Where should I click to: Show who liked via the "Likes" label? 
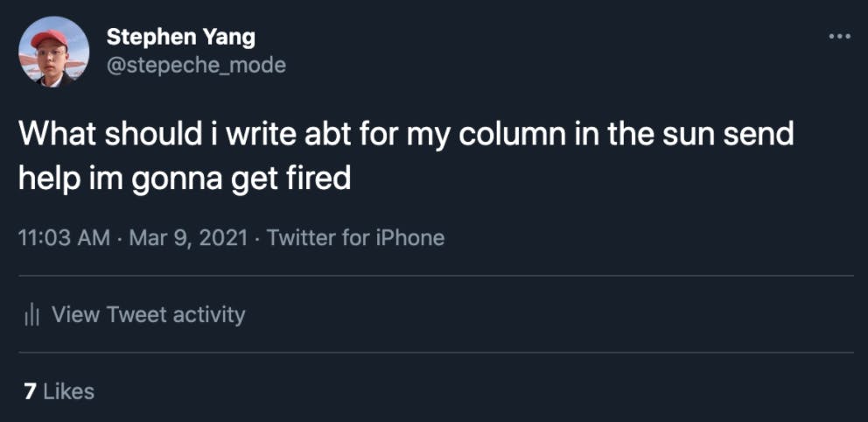[x=68, y=390]
